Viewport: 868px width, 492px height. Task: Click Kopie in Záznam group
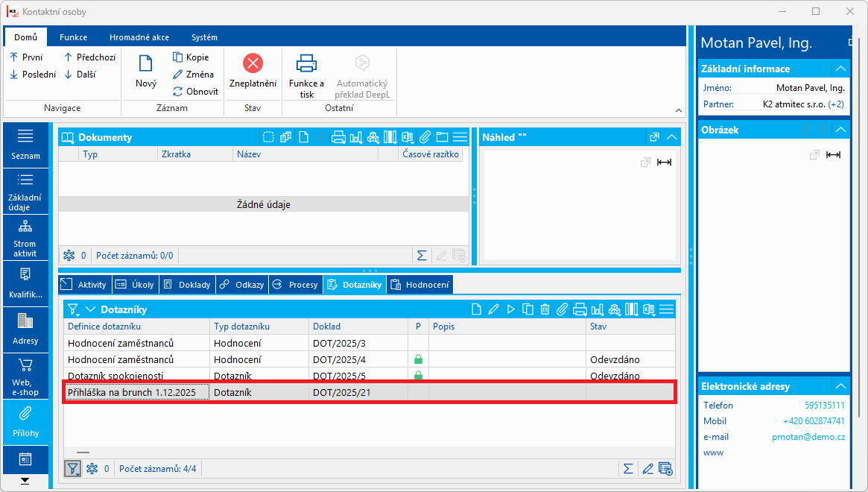point(191,57)
